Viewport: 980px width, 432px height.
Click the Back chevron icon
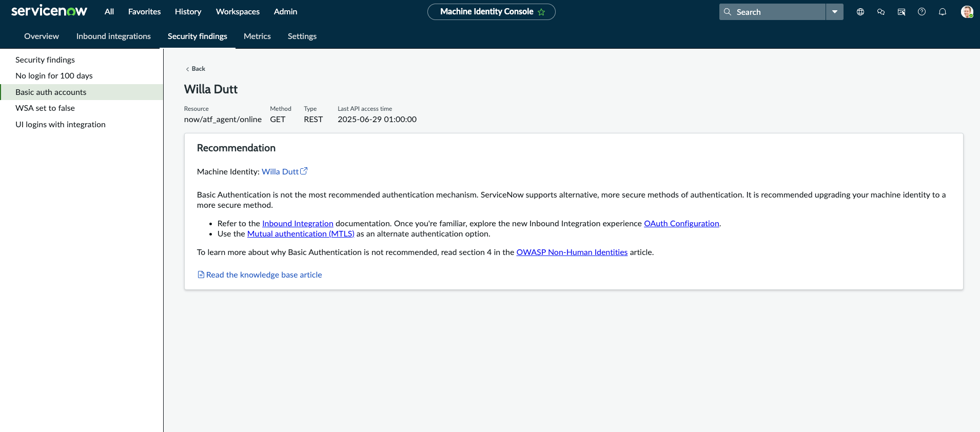pos(187,69)
